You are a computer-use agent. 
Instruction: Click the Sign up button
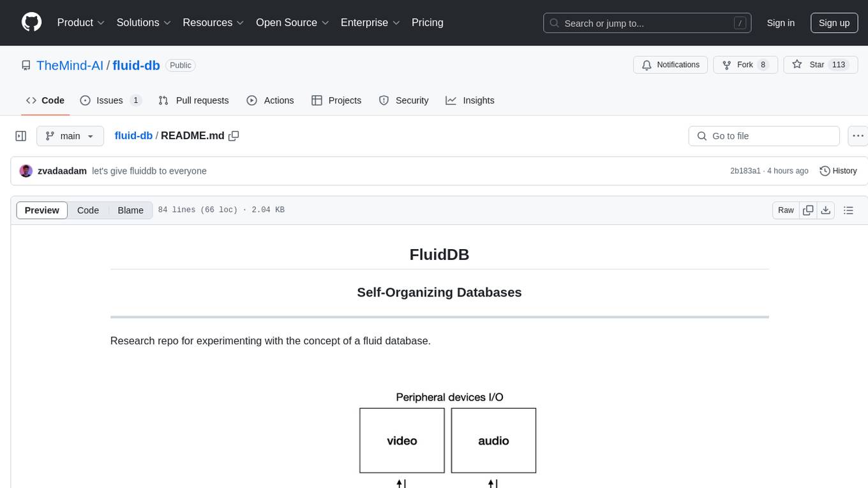834,23
